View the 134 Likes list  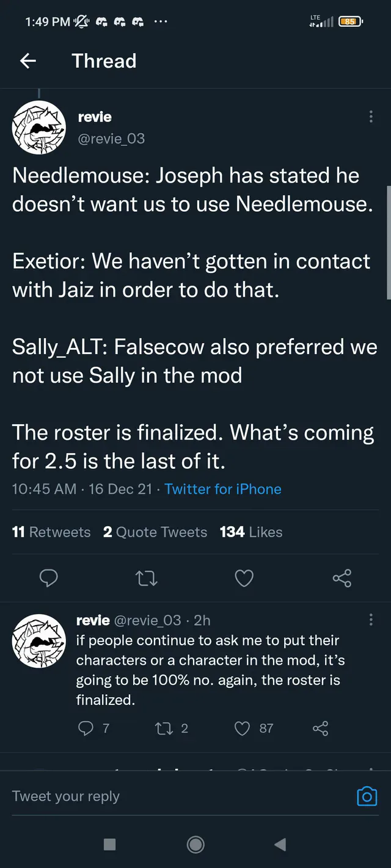pos(251,532)
